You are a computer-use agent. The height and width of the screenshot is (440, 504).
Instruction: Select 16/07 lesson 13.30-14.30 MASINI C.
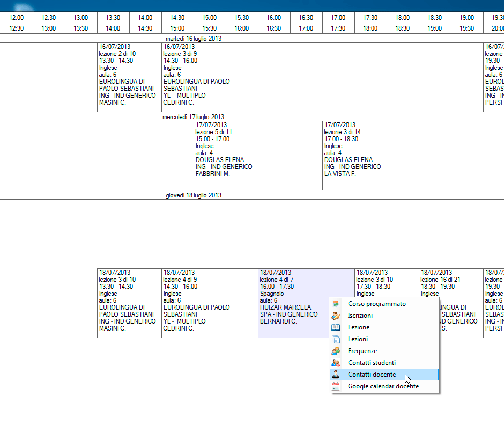(130, 77)
